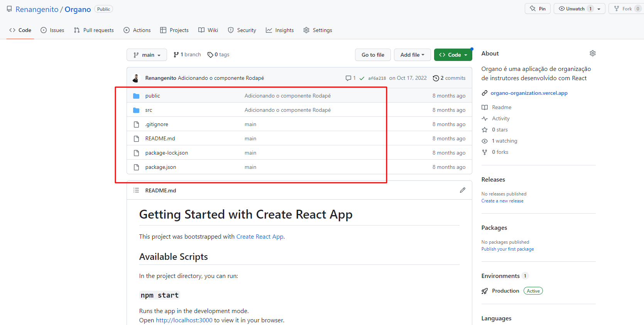The height and width of the screenshot is (325, 644).
Task: Click the Production rocket icon
Action: tap(485, 291)
